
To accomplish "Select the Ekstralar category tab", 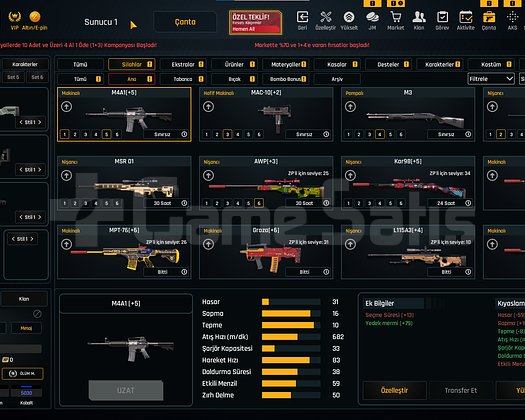I will pyautogui.click(x=183, y=64).
